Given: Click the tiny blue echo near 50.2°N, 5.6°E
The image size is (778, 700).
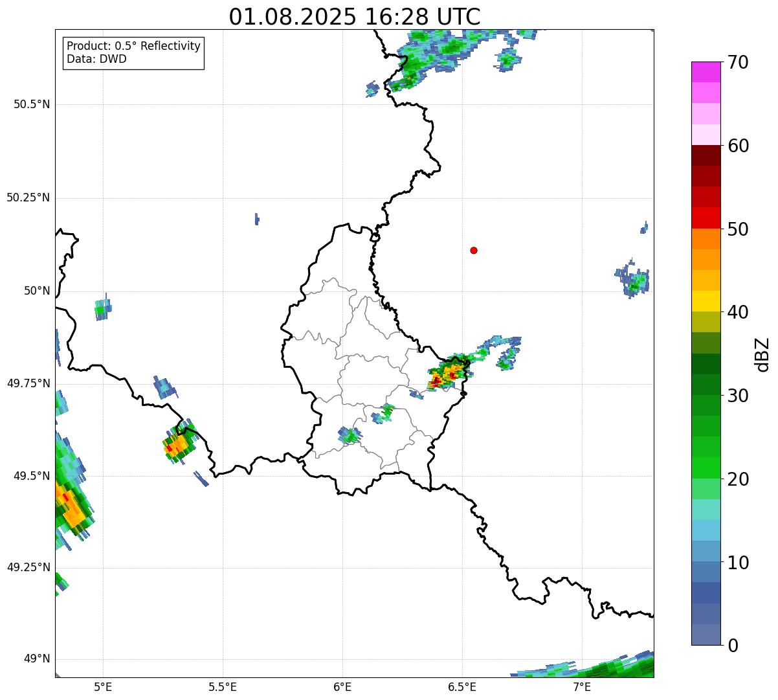Looking at the screenshot, I should point(257,220).
